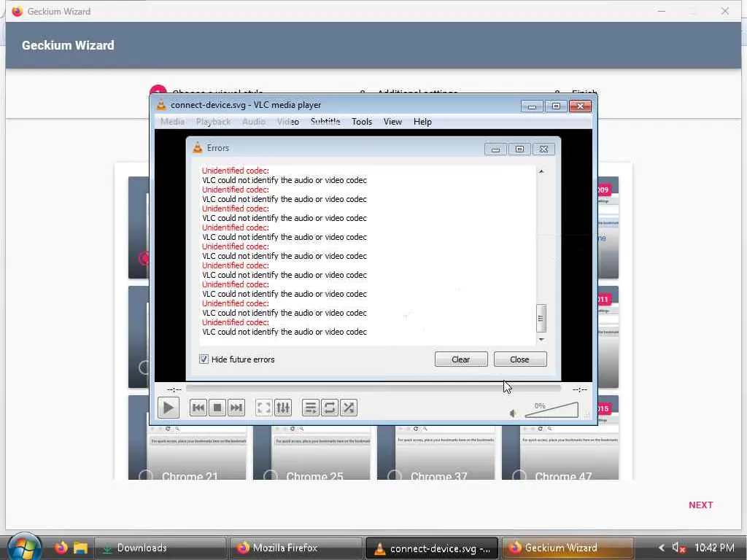Switch to Mozilla Firefox taskbar window

(x=296, y=548)
